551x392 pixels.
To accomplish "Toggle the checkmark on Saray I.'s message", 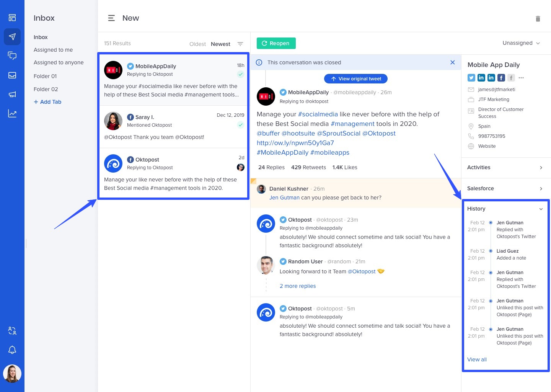I will click(240, 124).
